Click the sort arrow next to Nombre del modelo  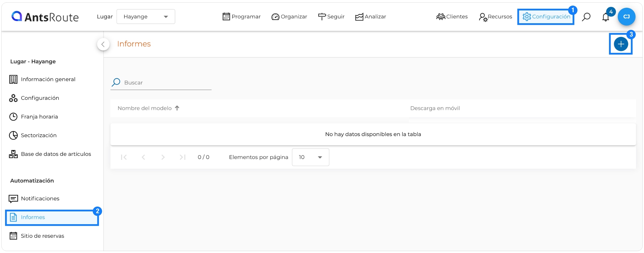pyautogui.click(x=177, y=108)
